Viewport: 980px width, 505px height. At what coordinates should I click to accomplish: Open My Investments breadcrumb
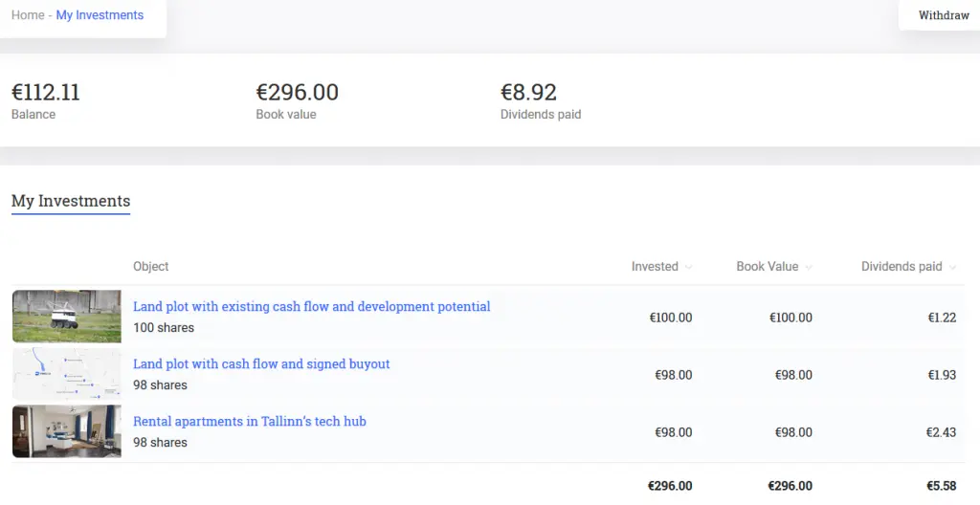tap(100, 15)
